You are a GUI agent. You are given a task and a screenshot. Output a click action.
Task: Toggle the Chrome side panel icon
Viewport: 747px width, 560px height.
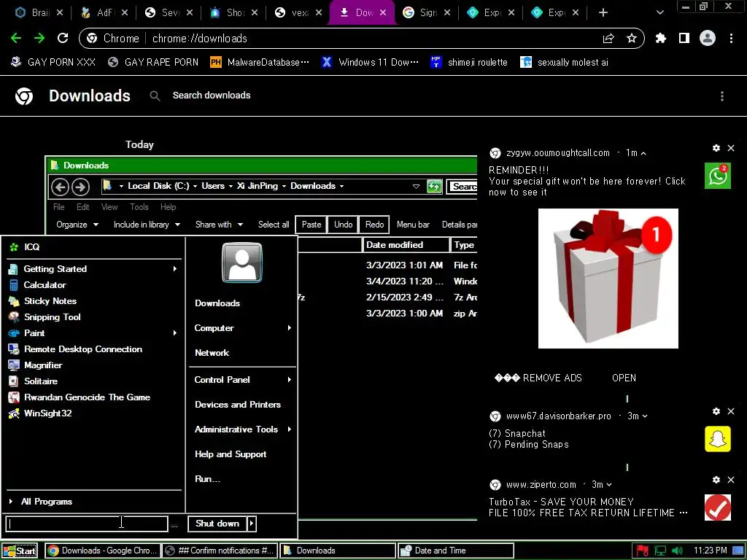point(684,38)
